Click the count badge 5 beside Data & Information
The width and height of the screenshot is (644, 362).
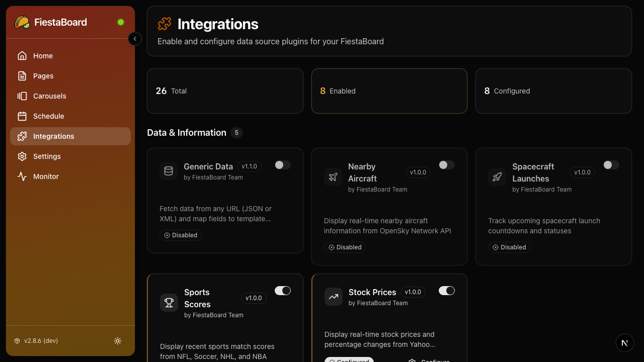point(236,133)
